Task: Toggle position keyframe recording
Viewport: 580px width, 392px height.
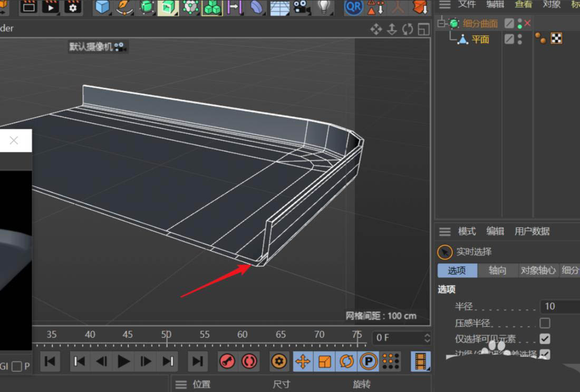Action: (303, 361)
